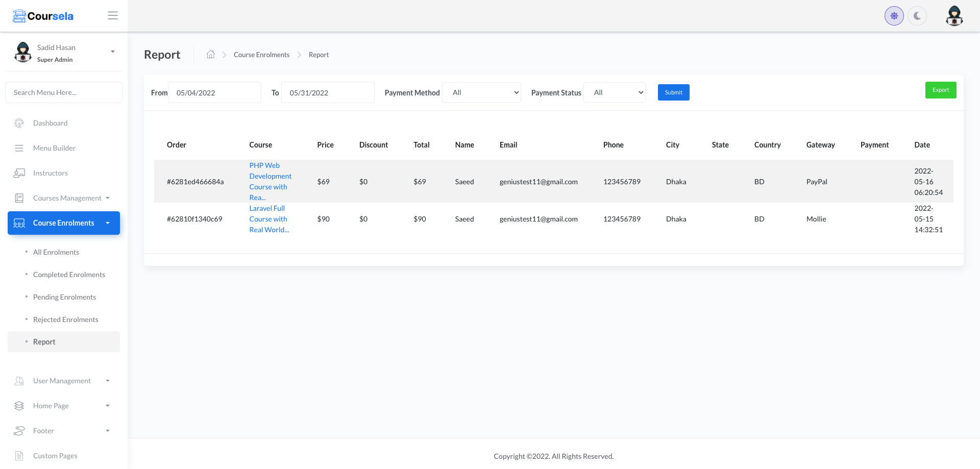This screenshot has width=980, height=469.
Task: Click the Export button
Action: (941, 90)
